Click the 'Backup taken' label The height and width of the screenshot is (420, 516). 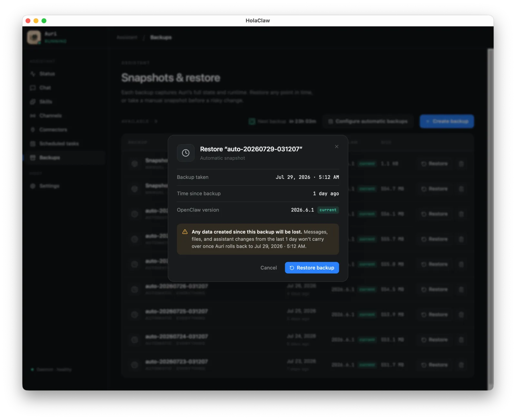(x=193, y=177)
